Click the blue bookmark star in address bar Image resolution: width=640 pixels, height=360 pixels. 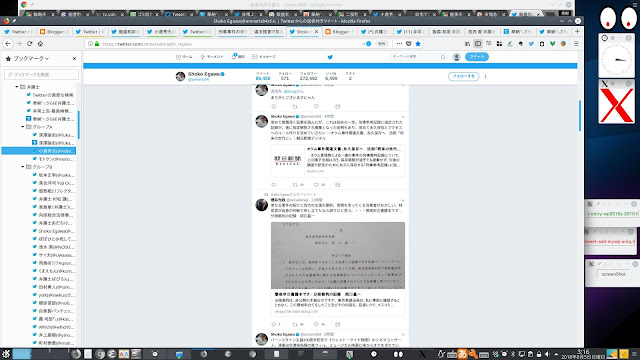coord(418,44)
